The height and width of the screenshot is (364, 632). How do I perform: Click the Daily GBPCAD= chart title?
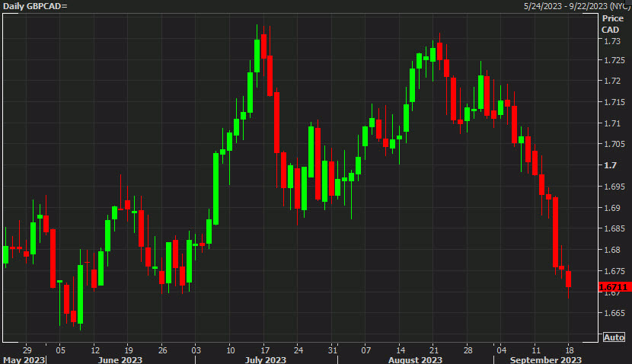pos(35,6)
